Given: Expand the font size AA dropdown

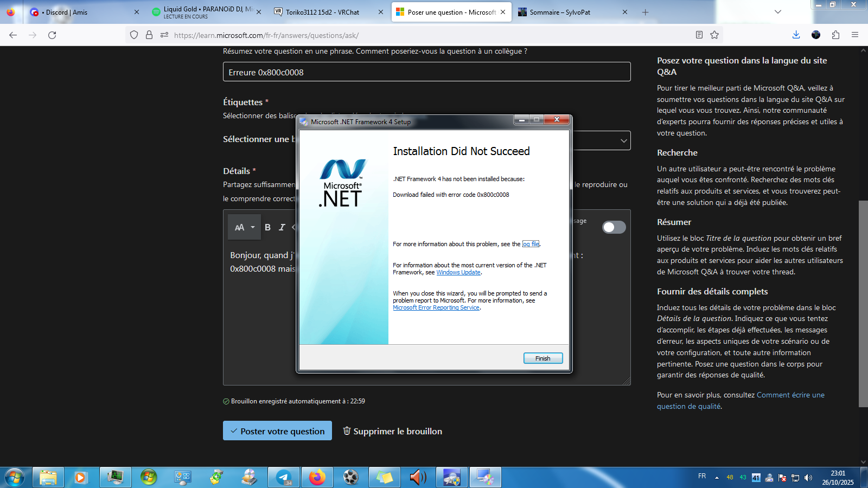Looking at the screenshot, I should pyautogui.click(x=245, y=228).
